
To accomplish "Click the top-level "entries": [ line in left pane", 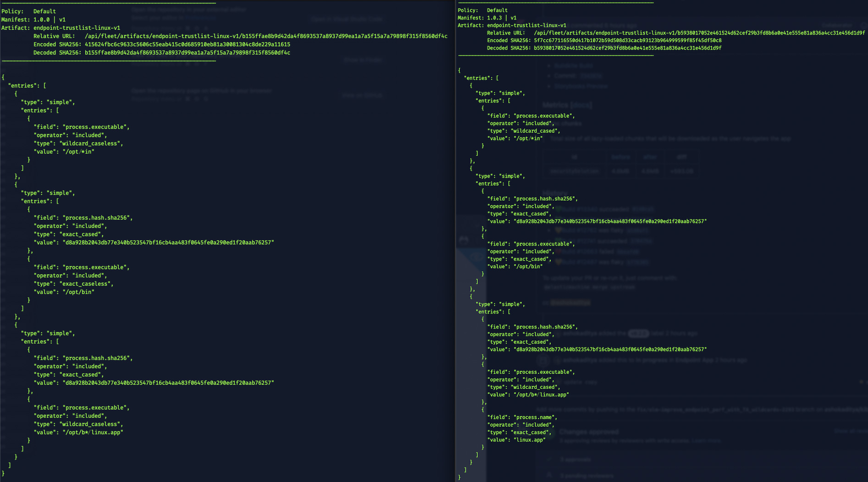I will tap(27, 86).
